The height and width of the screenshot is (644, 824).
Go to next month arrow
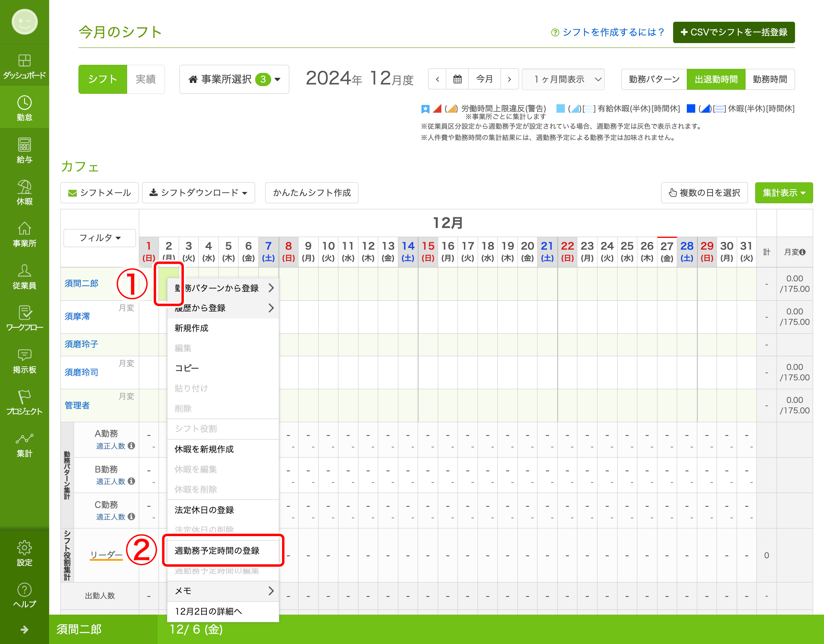pos(509,79)
